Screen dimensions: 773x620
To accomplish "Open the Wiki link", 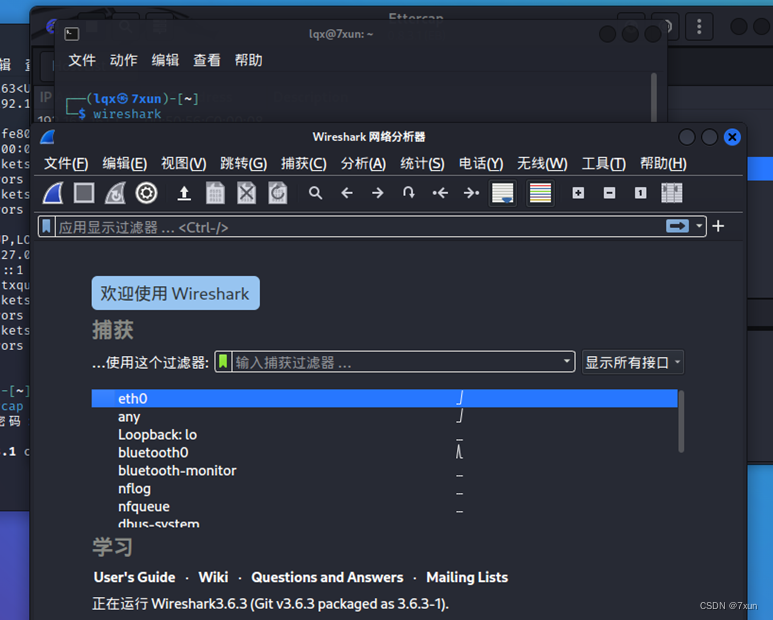I will click(213, 577).
